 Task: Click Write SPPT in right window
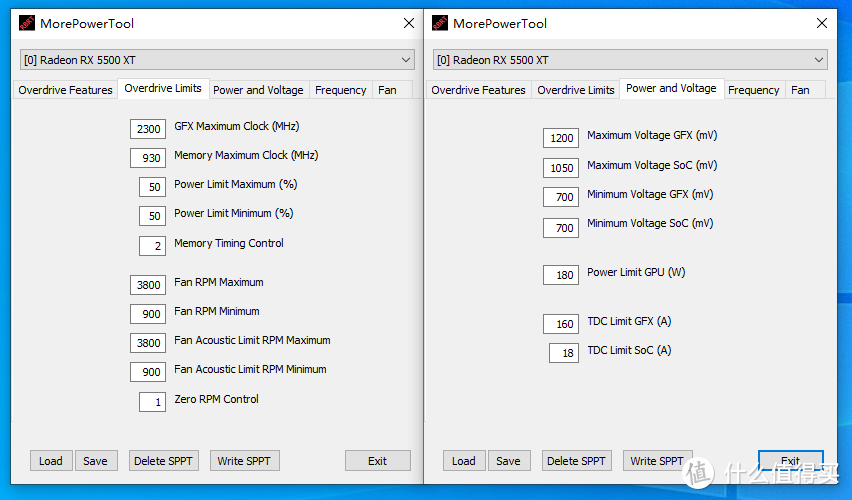tap(657, 461)
